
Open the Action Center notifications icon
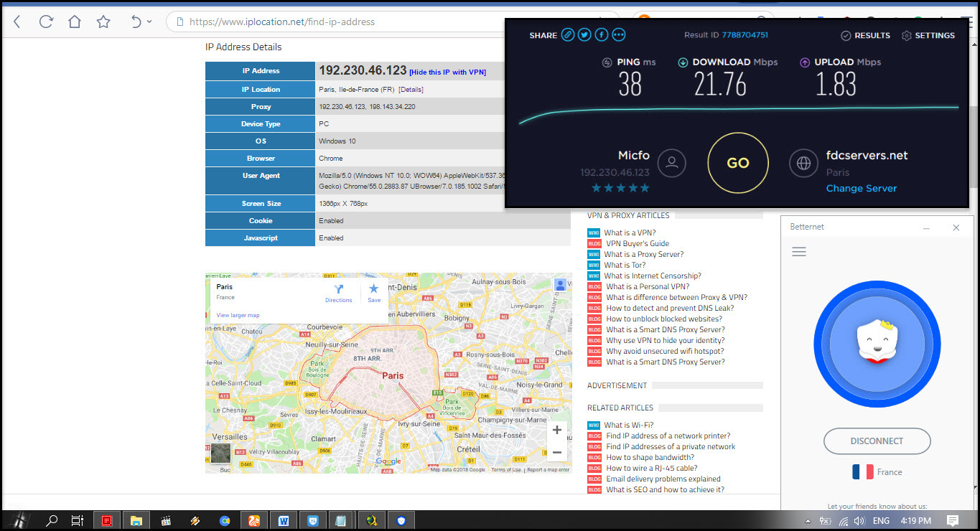click(953, 521)
